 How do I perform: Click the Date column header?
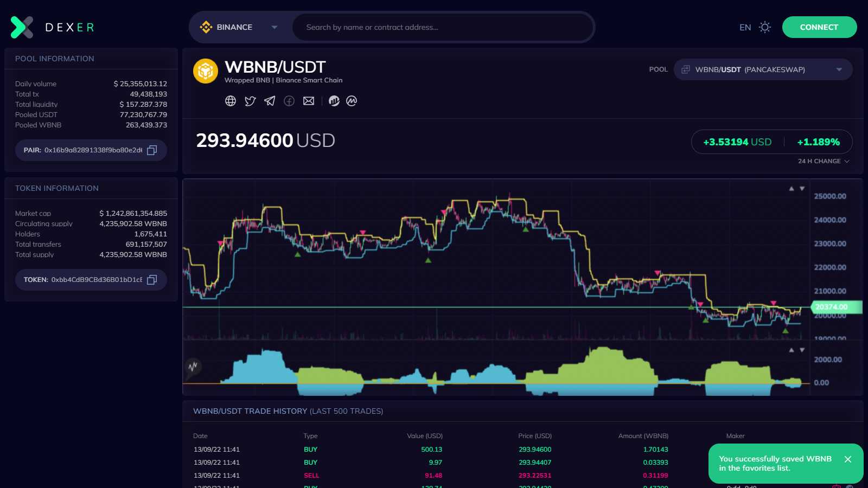pyautogui.click(x=200, y=436)
